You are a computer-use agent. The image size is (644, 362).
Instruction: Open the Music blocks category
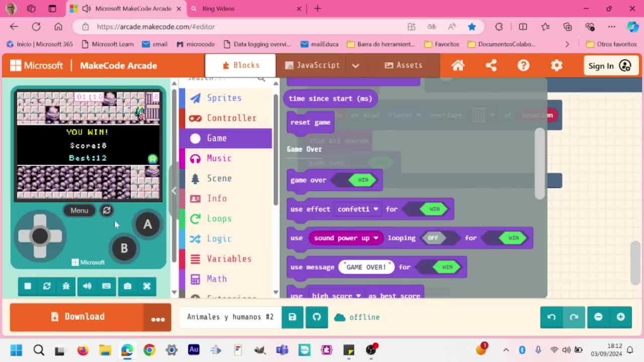(225, 158)
